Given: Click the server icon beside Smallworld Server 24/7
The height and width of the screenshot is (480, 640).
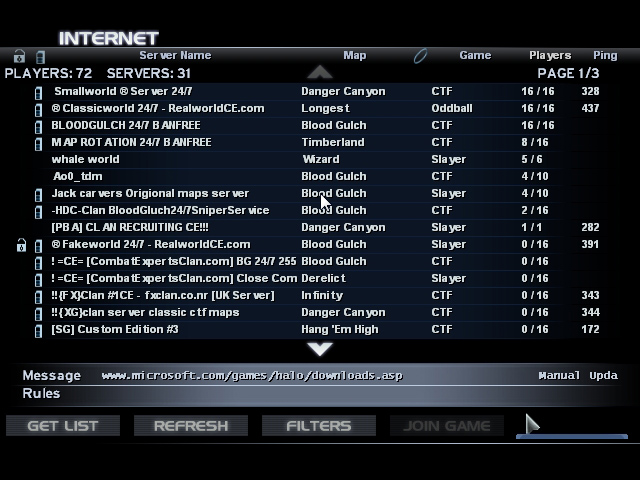Looking at the screenshot, I should [x=39, y=92].
